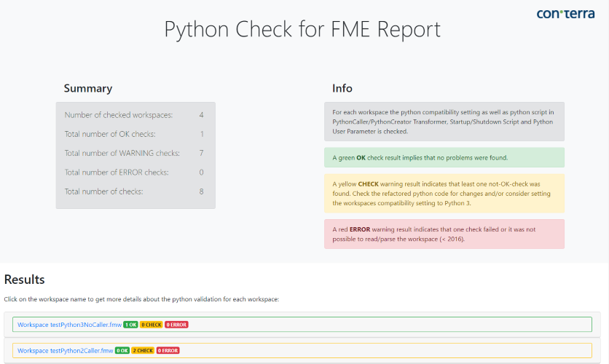Viewport: 609px width, 364px height.
Task: Select the checked workspaces value 4
Action: pos(201,115)
